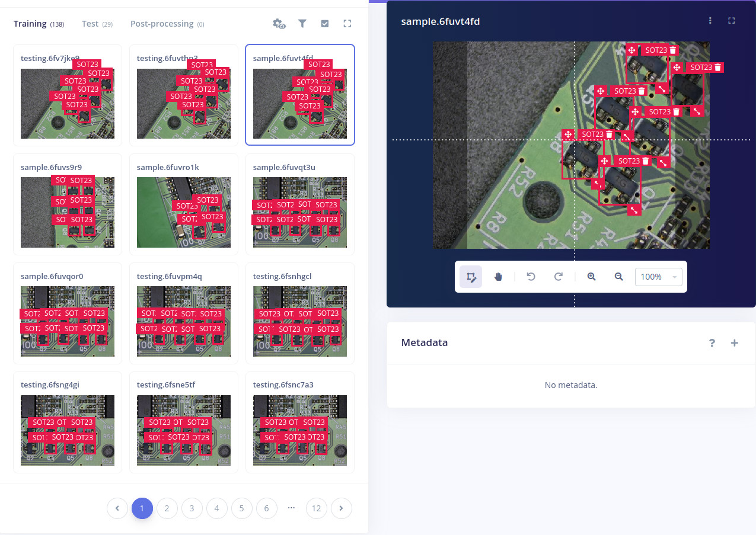Open sample.6fuvro1k thumbnail

click(184, 212)
